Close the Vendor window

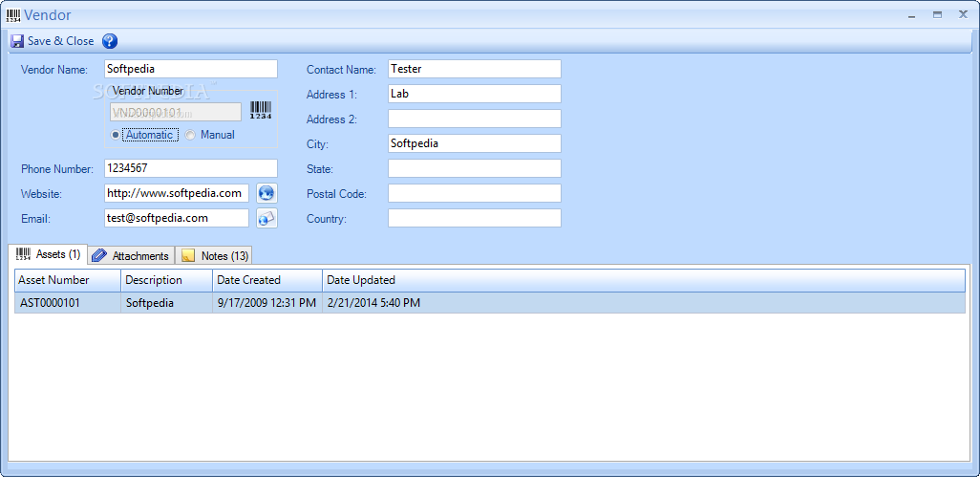pyautogui.click(x=963, y=14)
